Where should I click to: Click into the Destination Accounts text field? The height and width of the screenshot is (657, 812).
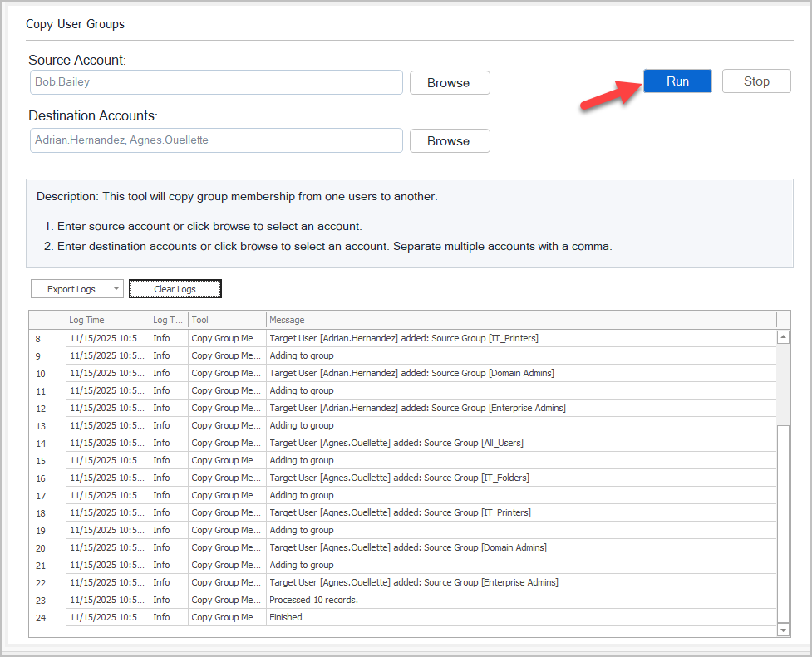coord(216,140)
